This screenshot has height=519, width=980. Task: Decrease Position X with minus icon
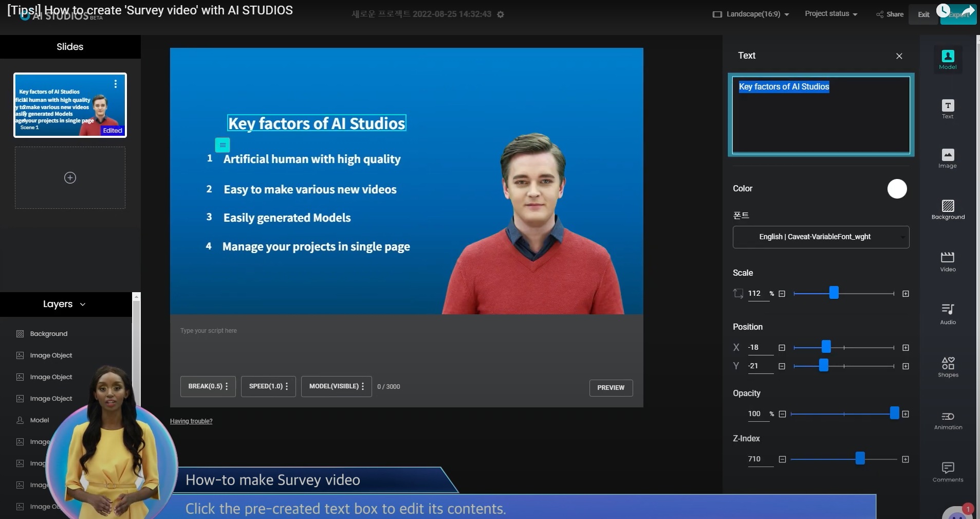click(x=782, y=348)
